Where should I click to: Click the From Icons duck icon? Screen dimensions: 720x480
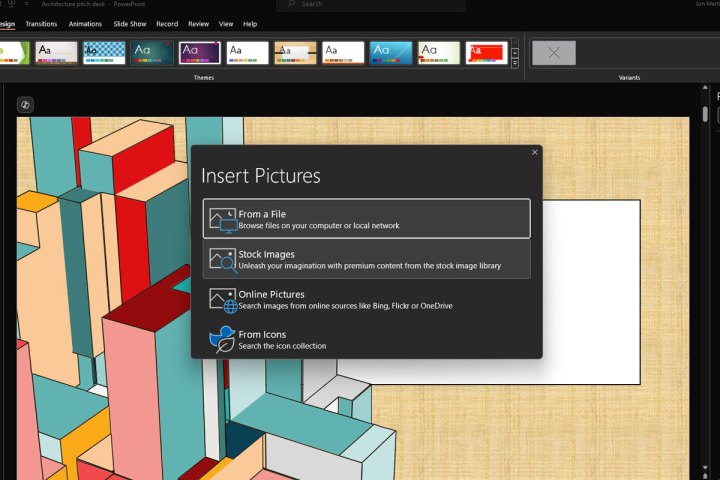[x=222, y=339]
